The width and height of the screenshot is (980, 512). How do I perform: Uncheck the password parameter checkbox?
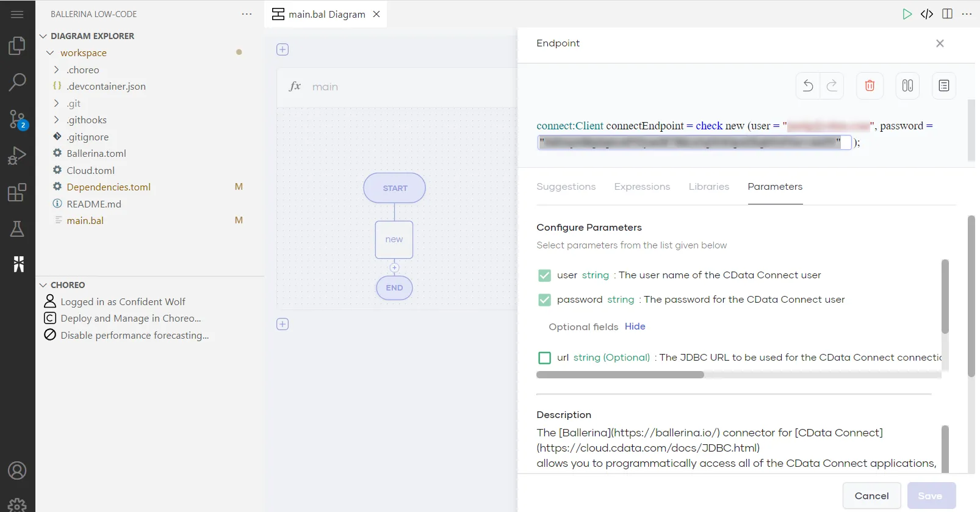pos(544,300)
